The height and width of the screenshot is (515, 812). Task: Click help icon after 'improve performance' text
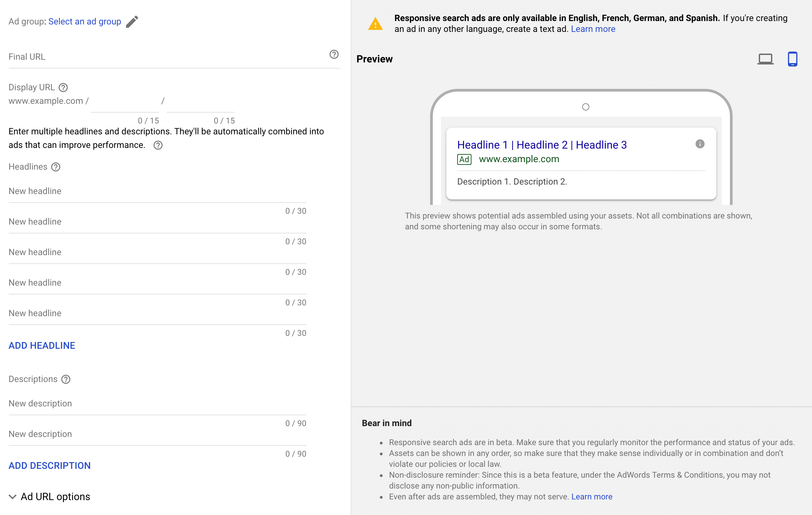point(158,145)
